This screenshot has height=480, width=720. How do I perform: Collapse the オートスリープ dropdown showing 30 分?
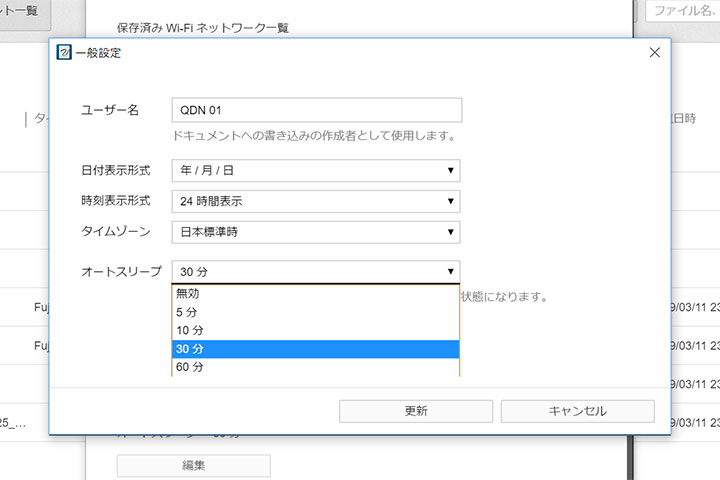tap(316, 272)
